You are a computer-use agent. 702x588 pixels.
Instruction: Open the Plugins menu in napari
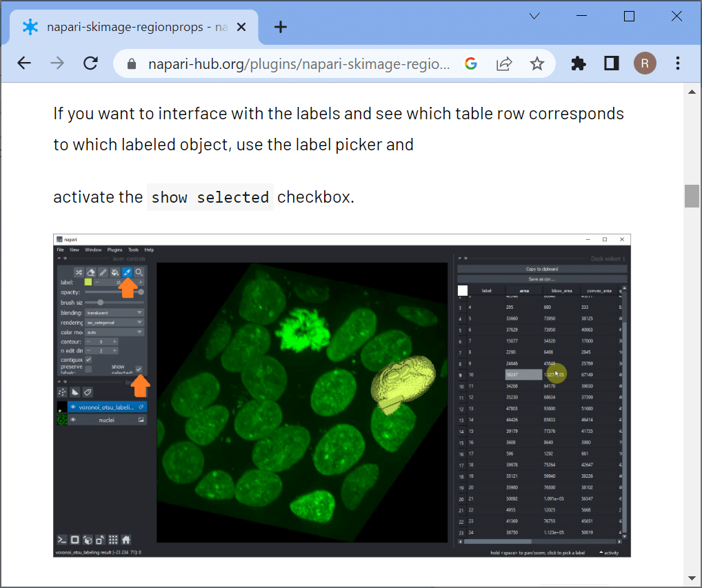114,250
